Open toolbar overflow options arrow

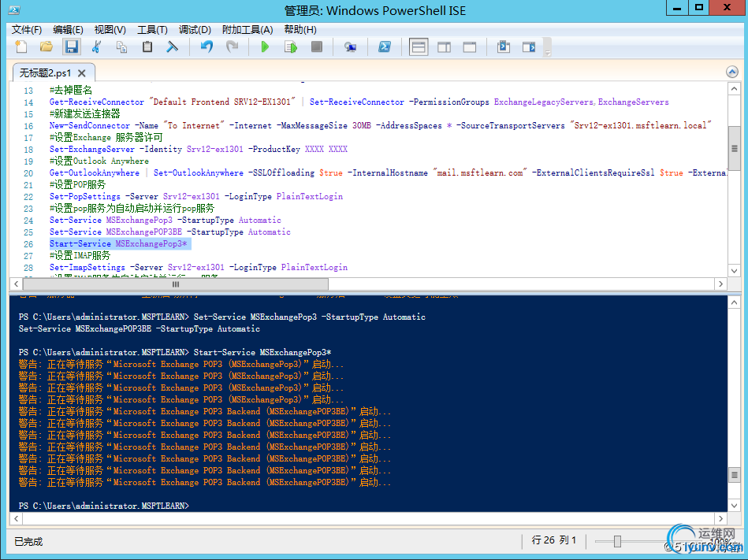point(548,53)
